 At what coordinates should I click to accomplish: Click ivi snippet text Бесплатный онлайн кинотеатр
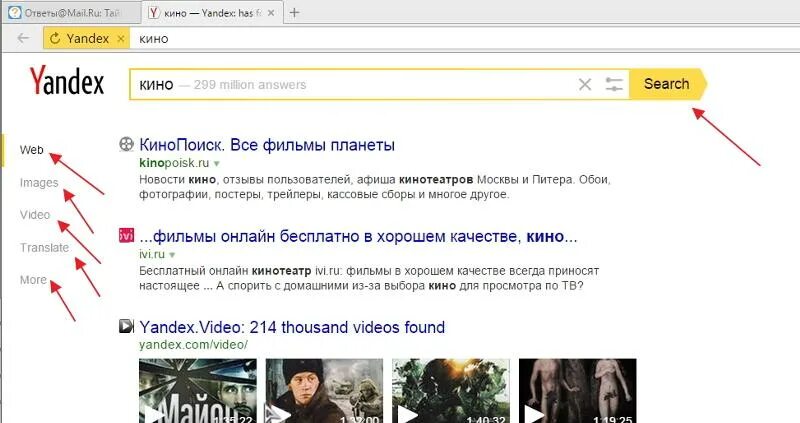click(x=225, y=271)
